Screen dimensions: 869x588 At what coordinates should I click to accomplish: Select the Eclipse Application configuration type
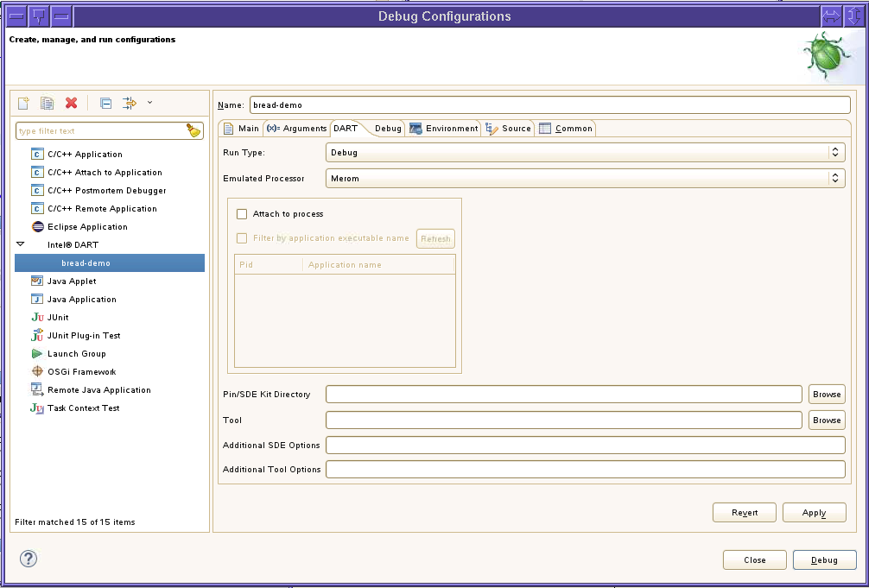(x=86, y=227)
